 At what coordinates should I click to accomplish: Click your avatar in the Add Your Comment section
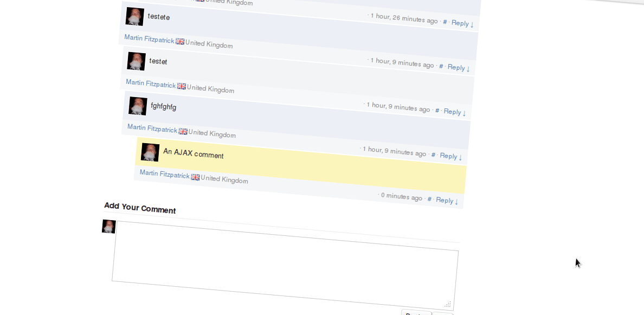[108, 226]
